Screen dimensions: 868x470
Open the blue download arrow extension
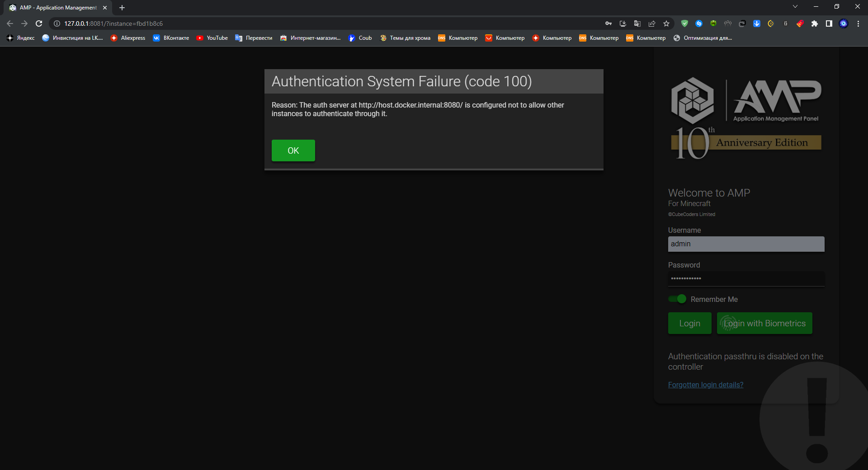(x=757, y=23)
